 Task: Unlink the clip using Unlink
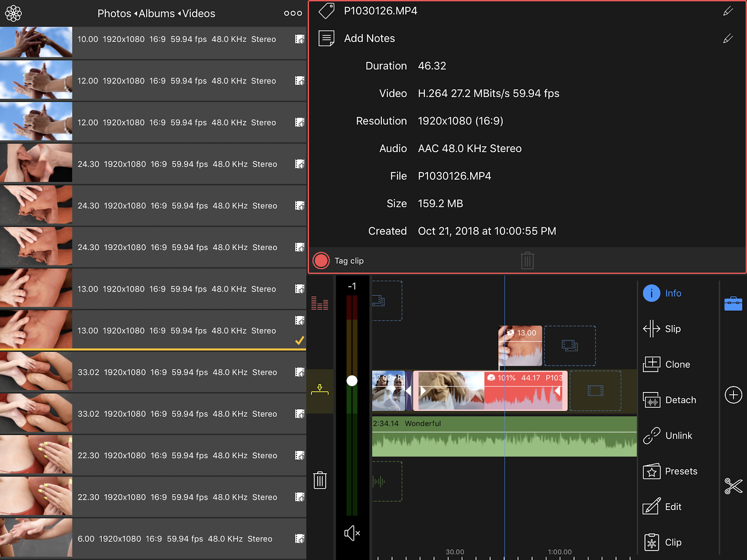coord(668,435)
